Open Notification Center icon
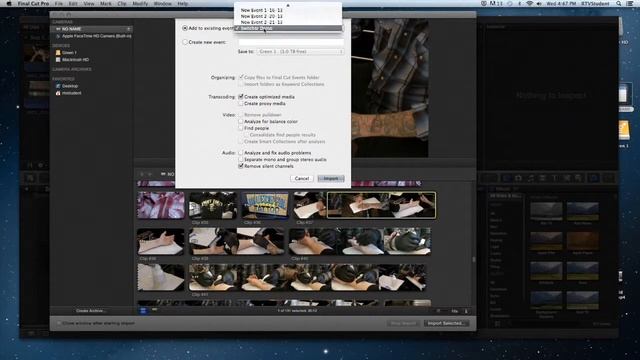 pyautogui.click(x=630, y=4)
